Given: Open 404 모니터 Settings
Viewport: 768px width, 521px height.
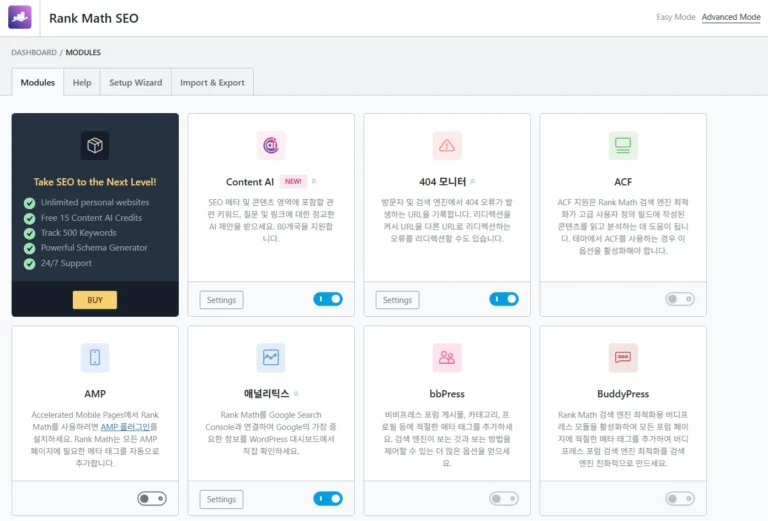Looking at the screenshot, I should click(x=397, y=300).
